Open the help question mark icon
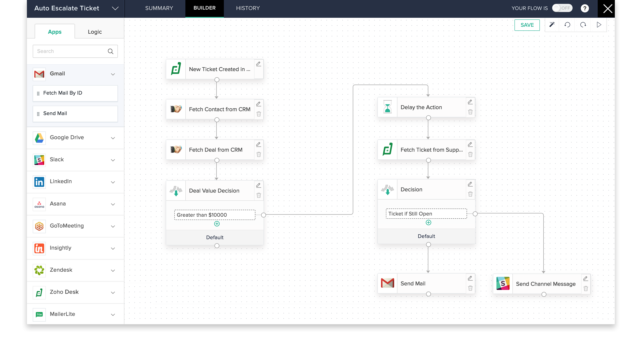The width and height of the screenshot is (644, 342). point(585,8)
